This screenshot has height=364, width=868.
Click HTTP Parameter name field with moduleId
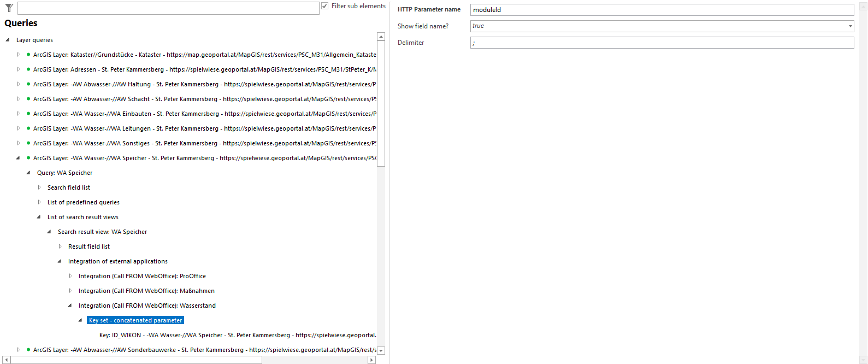tap(662, 10)
